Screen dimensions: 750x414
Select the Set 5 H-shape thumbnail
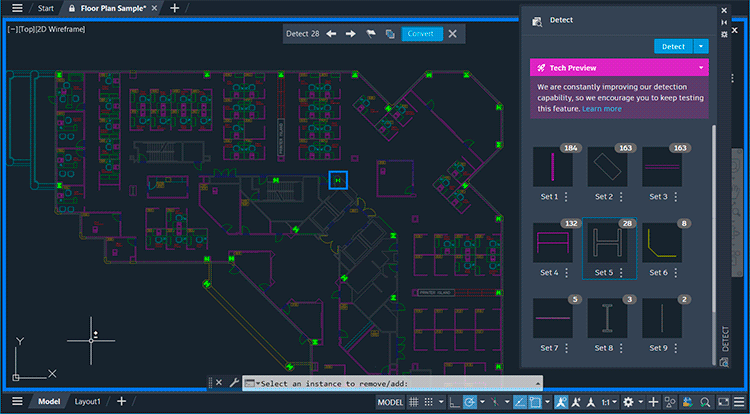pos(607,242)
